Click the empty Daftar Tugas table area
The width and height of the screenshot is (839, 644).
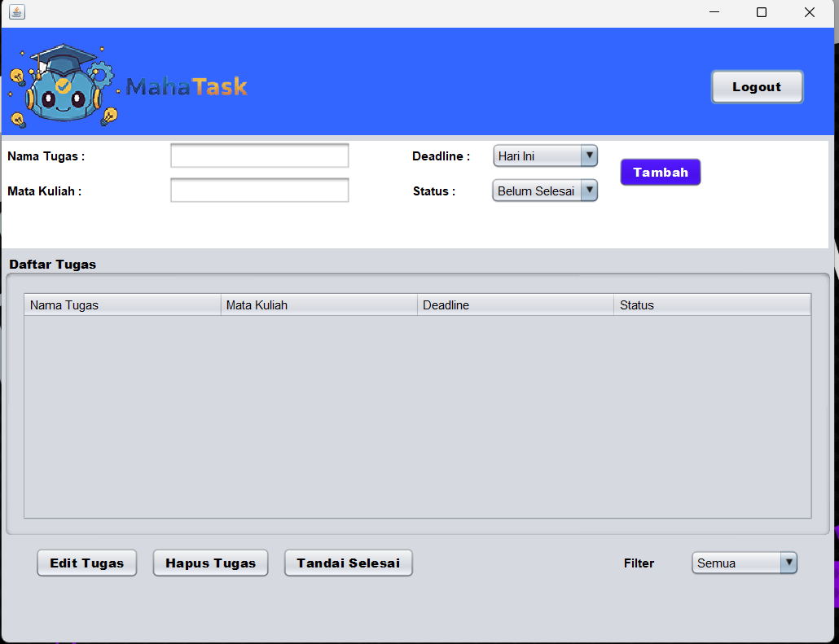pyautogui.click(x=417, y=415)
